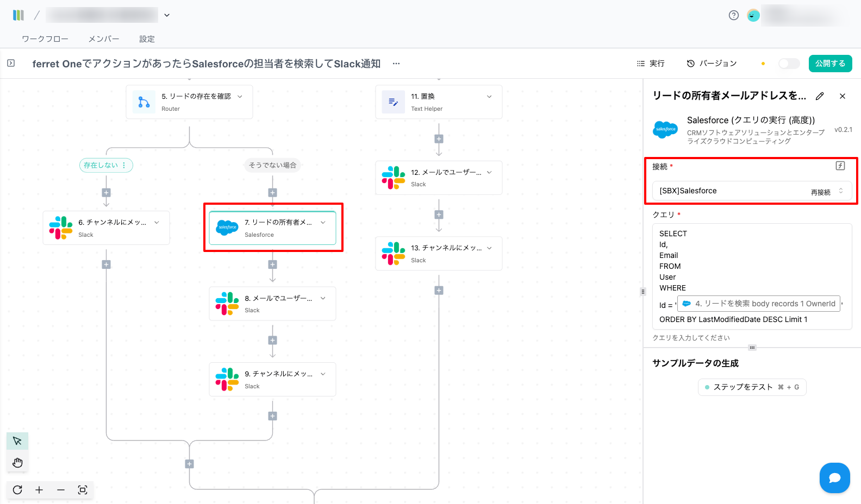Expand step 6 Slack chevron
The image size is (861, 504).
(157, 223)
